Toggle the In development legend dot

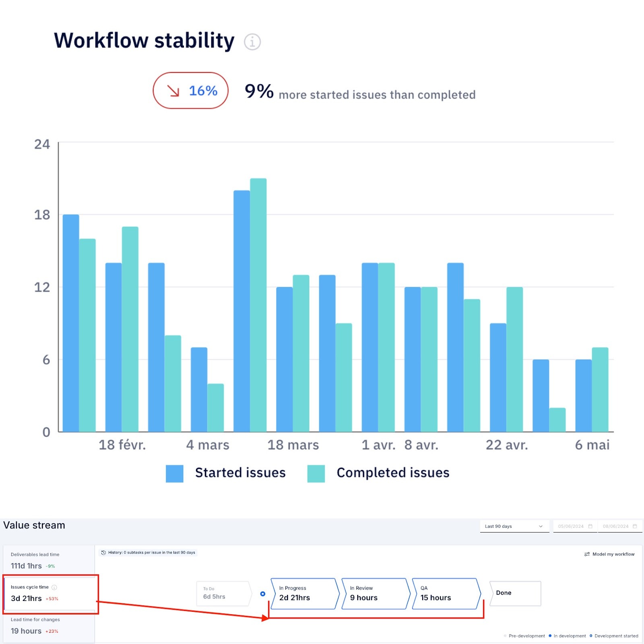[x=550, y=636]
